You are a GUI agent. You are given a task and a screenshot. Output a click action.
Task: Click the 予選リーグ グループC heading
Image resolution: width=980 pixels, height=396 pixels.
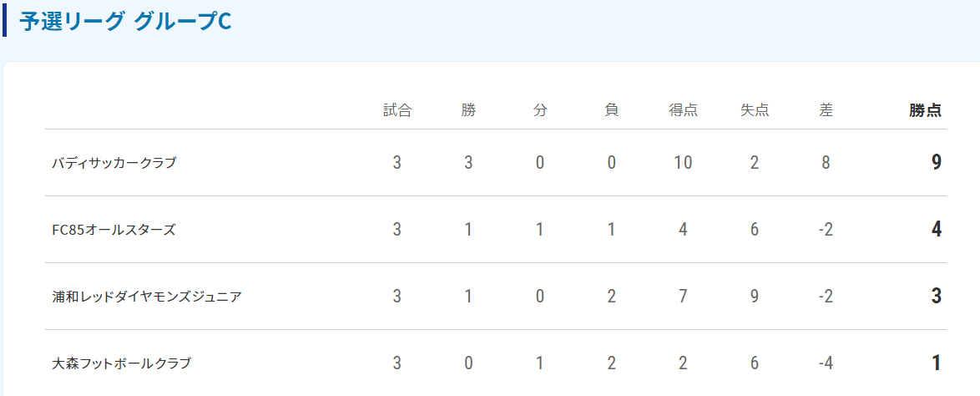[x=125, y=21]
